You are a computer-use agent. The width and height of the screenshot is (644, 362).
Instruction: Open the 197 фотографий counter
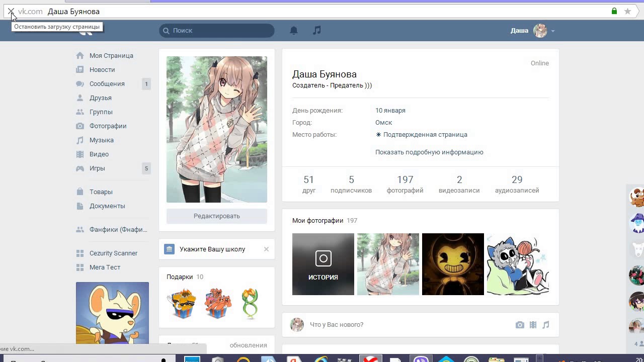(x=405, y=184)
